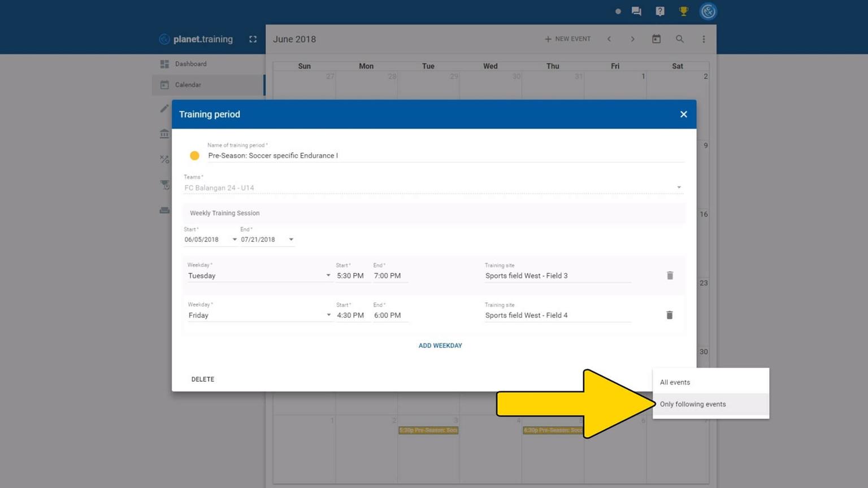Image resolution: width=868 pixels, height=488 pixels.
Task: Delete the Tuesday training session row
Action: pyautogui.click(x=670, y=276)
